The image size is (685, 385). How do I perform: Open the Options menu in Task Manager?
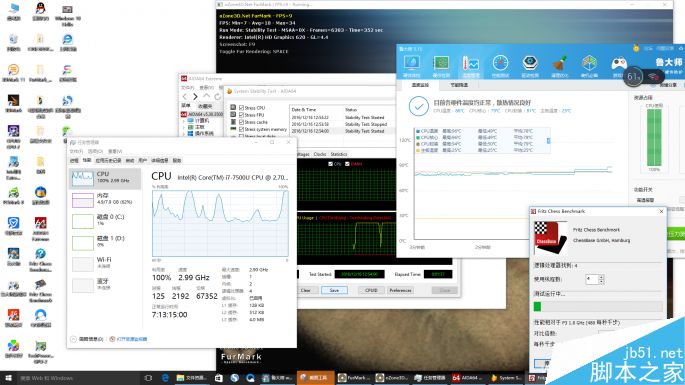pyautogui.click(x=95, y=151)
